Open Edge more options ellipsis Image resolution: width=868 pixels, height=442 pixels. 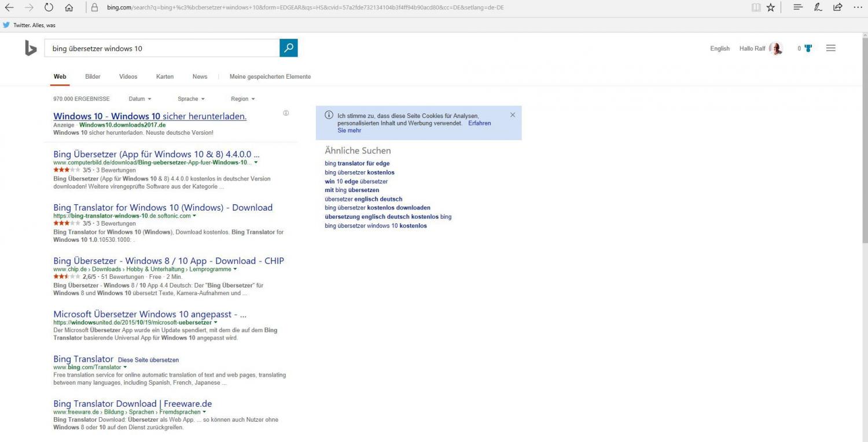tap(858, 8)
